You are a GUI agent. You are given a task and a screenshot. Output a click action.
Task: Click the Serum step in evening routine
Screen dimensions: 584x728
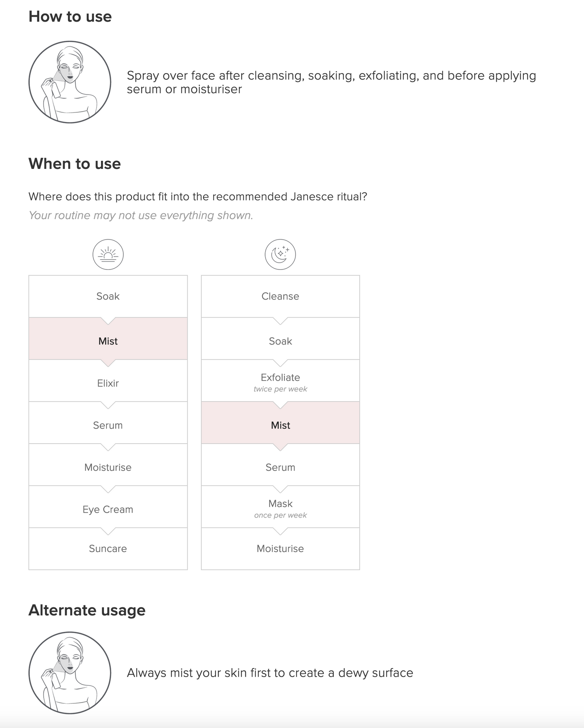point(280,467)
